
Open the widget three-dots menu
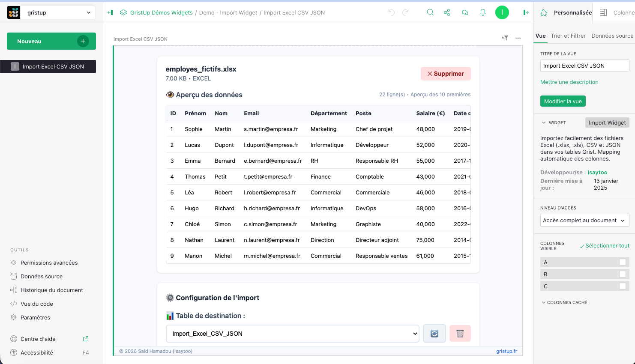click(518, 38)
